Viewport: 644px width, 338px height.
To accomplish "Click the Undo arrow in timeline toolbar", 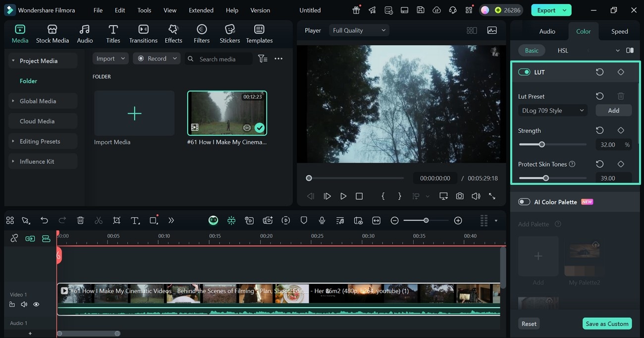I will point(44,221).
